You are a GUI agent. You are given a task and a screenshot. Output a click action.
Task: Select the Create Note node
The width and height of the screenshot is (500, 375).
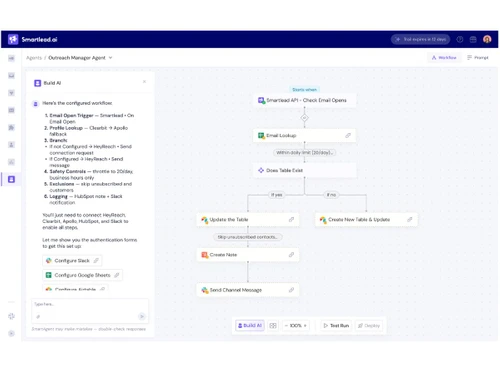coord(248,255)
